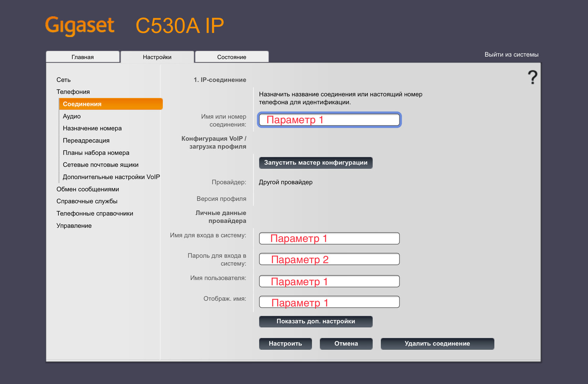Choose Планы набора номера
The height and width of the screenshot is (384, 588).
[x=96, y=153]
